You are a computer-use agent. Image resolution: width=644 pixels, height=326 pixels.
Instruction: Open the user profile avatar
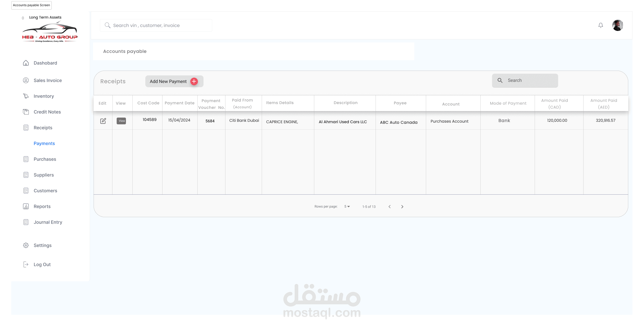coord(617,25)
